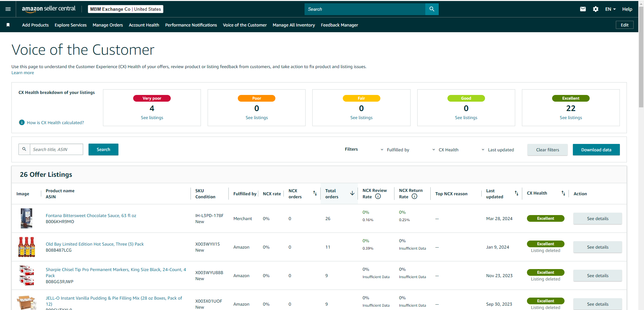Click the Excellent badge for Fontana row
The height and width of the screenshot is (310, 644).
pyautogui.click(x=545, y=218)
